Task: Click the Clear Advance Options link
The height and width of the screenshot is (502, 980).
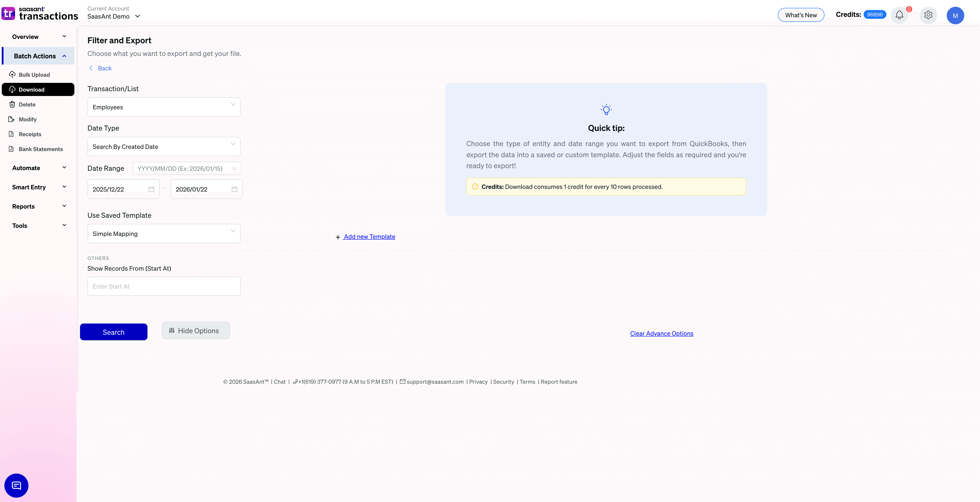Action: coord(661,333)
